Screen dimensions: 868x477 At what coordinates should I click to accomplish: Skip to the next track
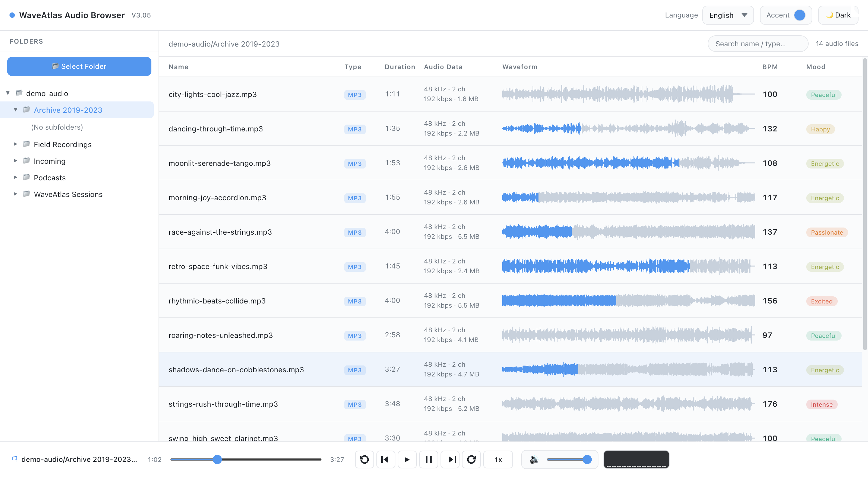pos(452,459)
